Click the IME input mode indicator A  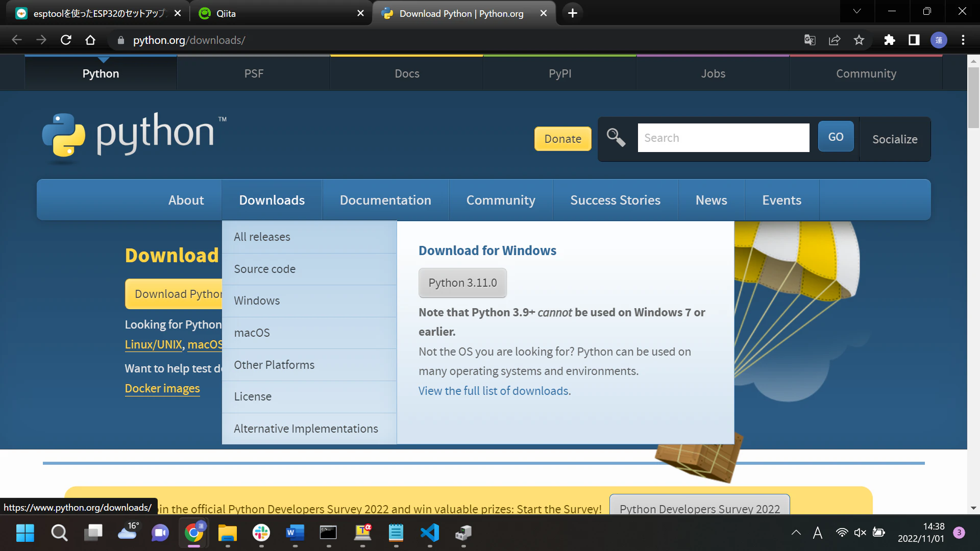tap(818, 533)
